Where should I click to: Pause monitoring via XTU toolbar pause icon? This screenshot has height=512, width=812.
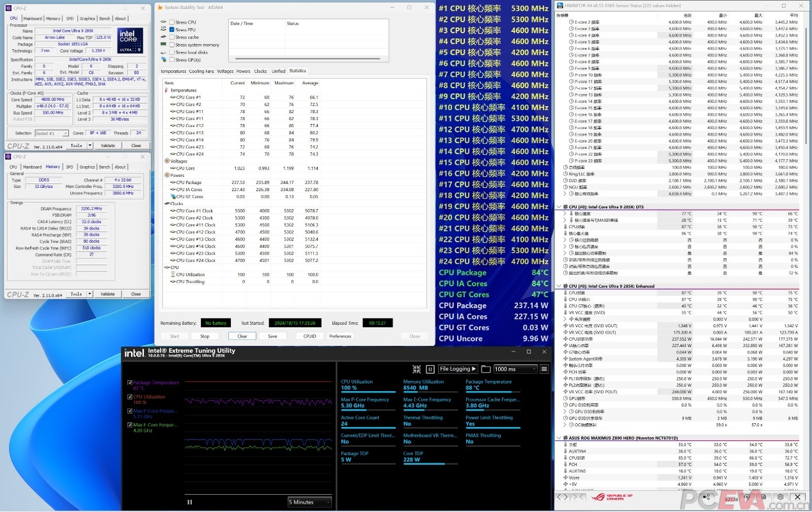(430, 369)
